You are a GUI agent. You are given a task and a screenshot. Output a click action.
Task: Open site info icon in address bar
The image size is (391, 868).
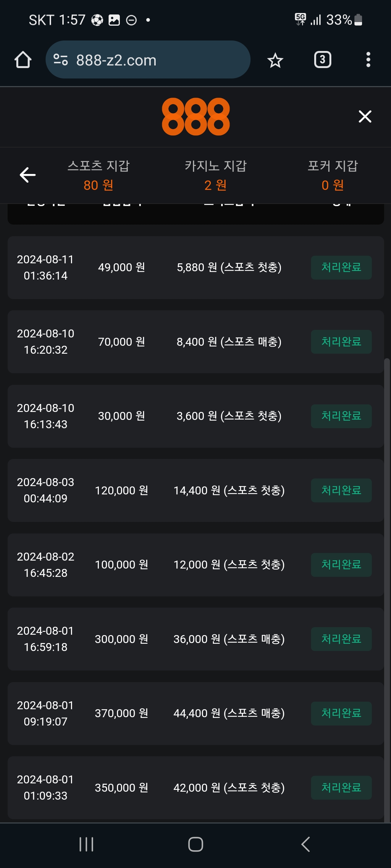click(60, 60)
